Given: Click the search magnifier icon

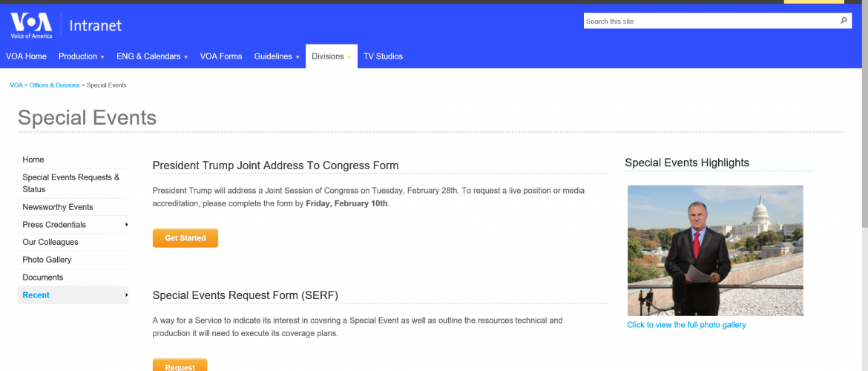Looking at the screenshot, I should [844, 21].
